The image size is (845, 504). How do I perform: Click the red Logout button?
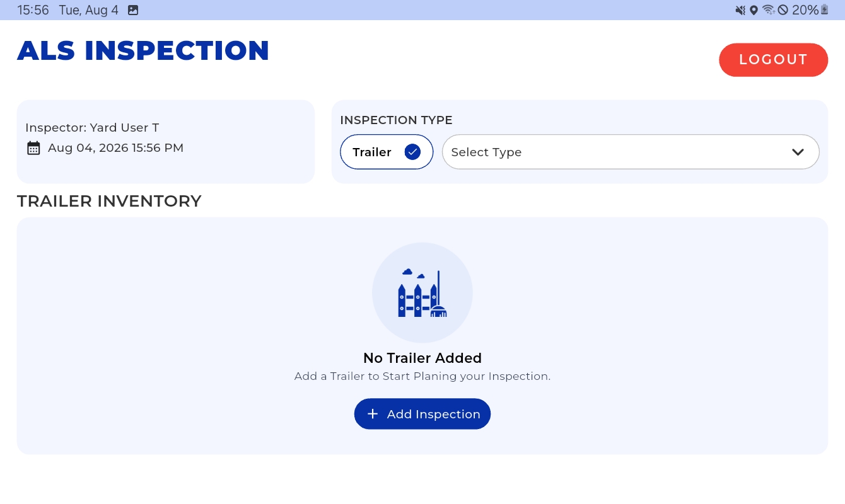click(773, 60)
